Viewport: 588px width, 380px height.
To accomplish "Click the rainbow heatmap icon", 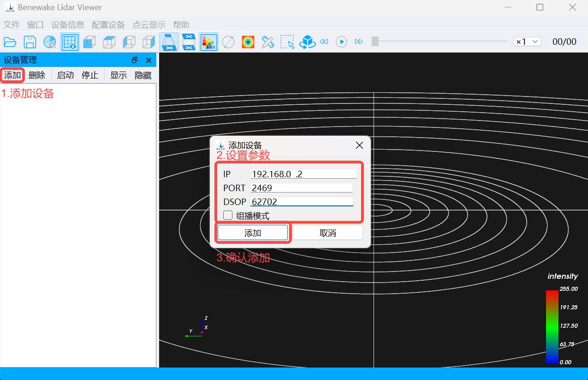I will tap(248, 42).
